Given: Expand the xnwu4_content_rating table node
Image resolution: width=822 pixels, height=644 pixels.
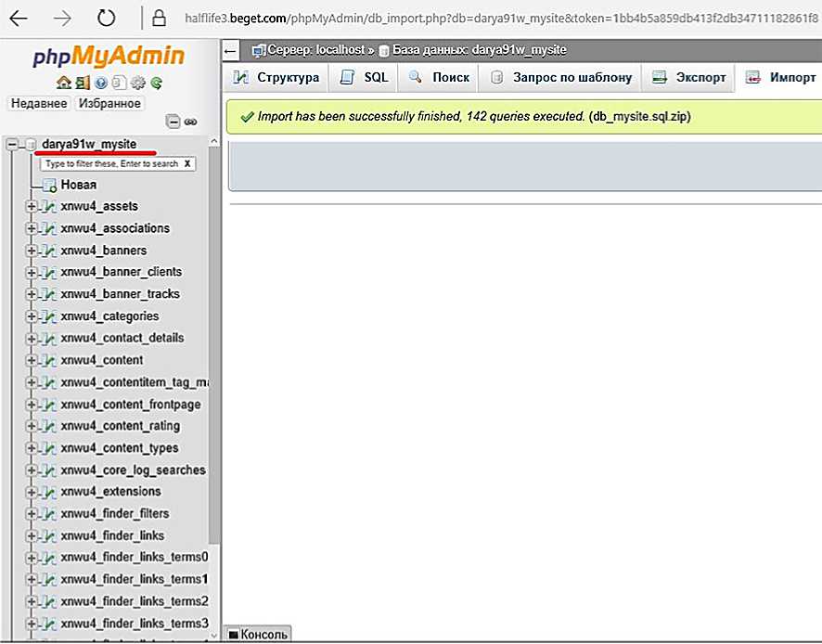Looking at the screenshot, I should 31,426.
